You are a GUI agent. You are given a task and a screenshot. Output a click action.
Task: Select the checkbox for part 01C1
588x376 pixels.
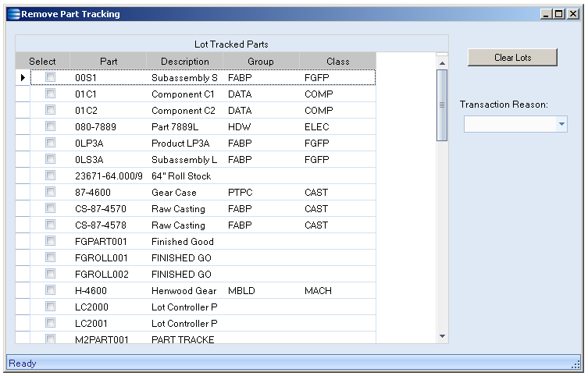tap(50, 94)
